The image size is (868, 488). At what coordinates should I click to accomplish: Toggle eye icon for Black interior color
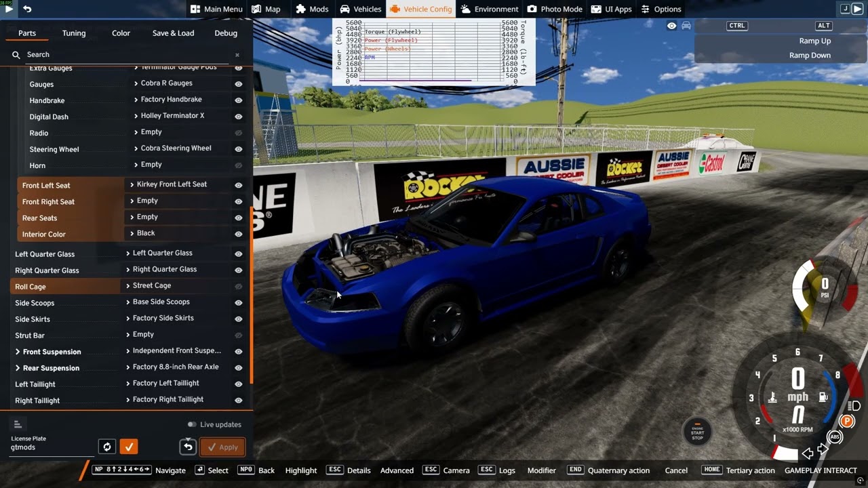point(239,234)
